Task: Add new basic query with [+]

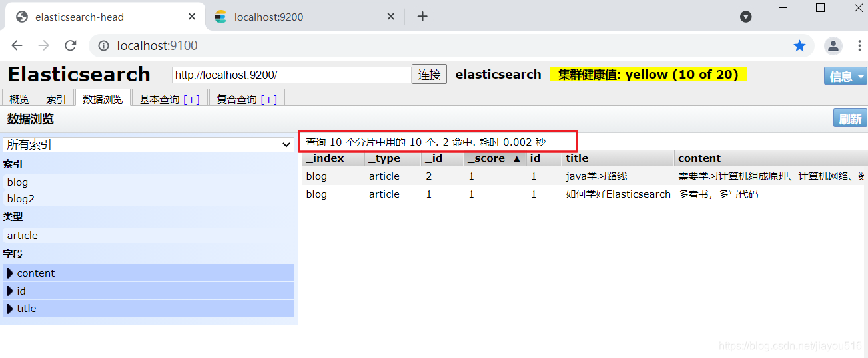Action: pyautogui.click(x=191, y=99)
